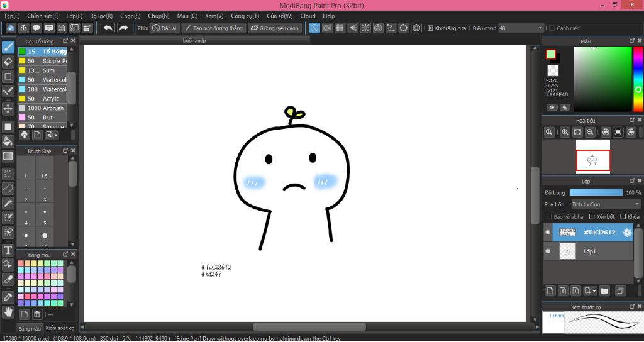Open the Công cụ(T) menu

pos(245,16)
